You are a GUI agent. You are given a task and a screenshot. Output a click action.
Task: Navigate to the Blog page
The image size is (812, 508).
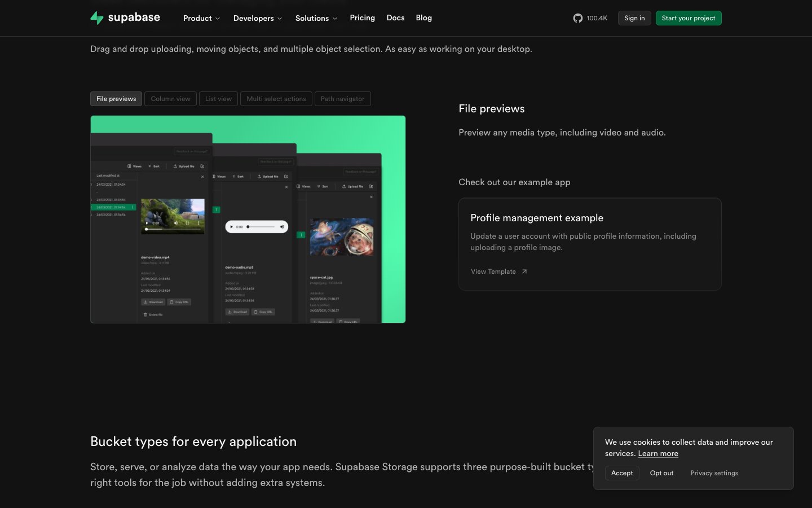point(423,18)
